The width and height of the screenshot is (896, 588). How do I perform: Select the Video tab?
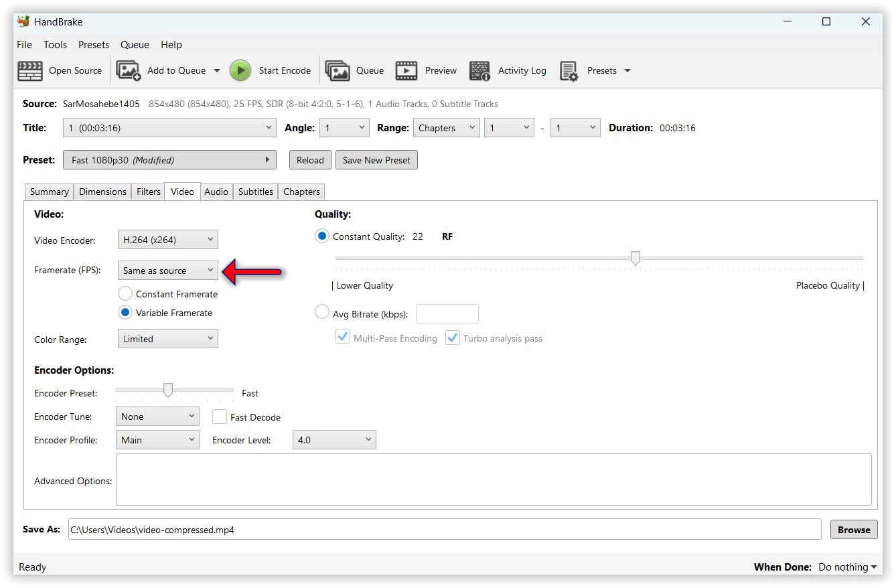pyautogui.click(x=182, y=192)
